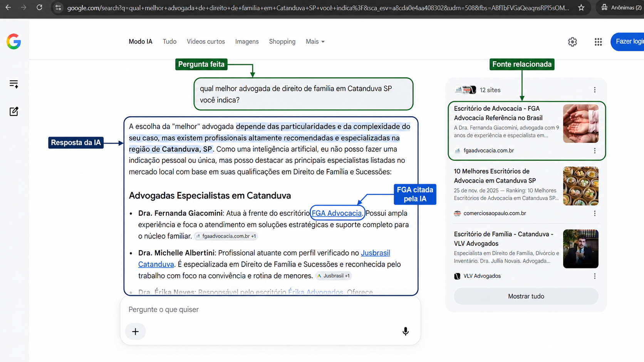Open the Érika Advogados link
The height and width of the screenshot is (362, 644).
(x=315, y=292)
